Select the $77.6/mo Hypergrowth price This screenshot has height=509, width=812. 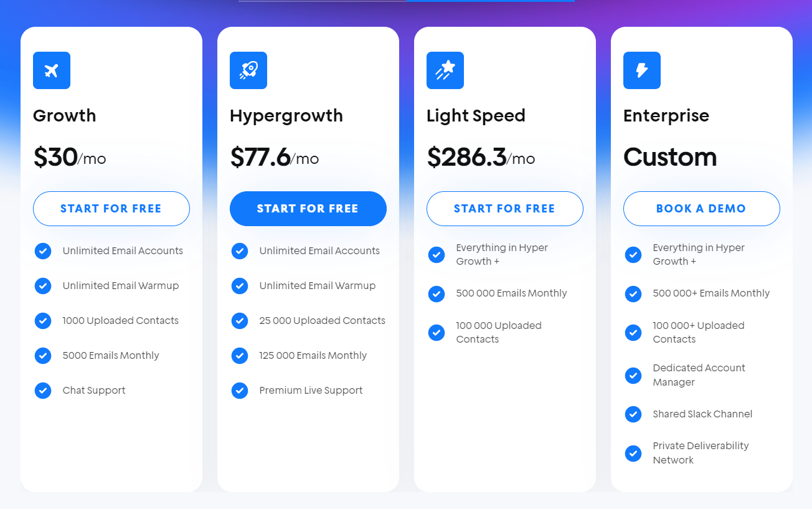(274, 158)
